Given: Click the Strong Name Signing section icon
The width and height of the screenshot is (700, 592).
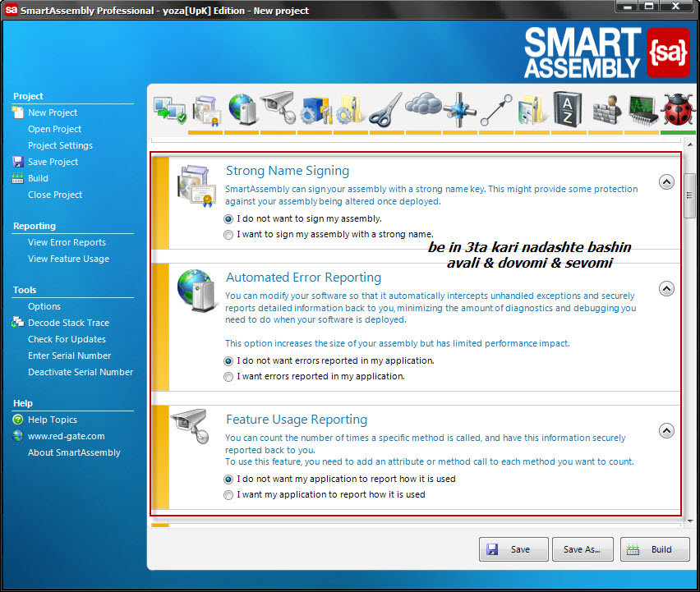Looking at the screenshot, I should [196, 186].
